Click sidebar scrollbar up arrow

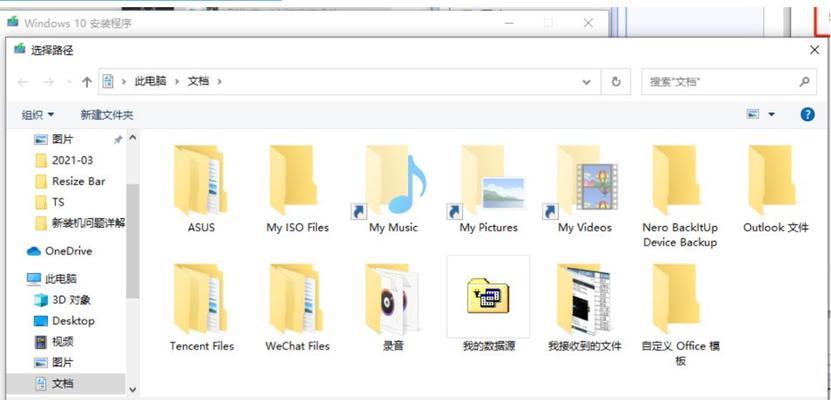coord(132,138)
